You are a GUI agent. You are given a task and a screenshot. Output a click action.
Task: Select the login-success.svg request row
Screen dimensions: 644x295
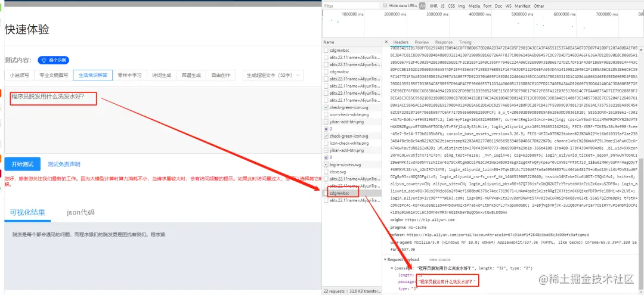(x=353, y=164)
